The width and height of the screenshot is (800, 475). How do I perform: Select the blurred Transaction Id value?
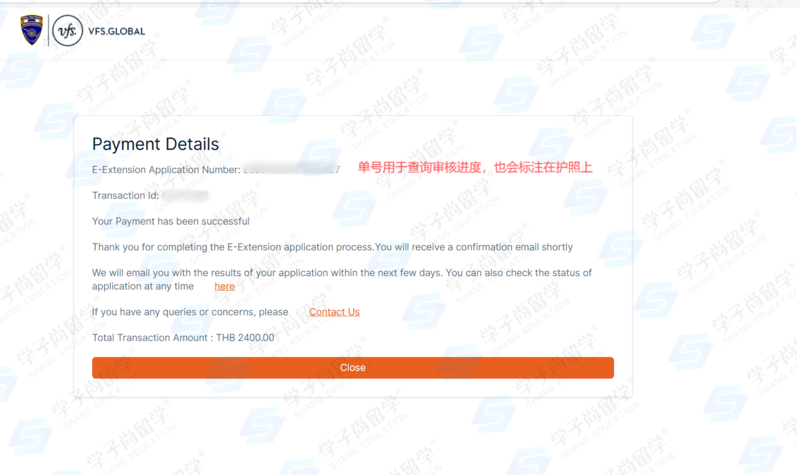coord(186,195)
